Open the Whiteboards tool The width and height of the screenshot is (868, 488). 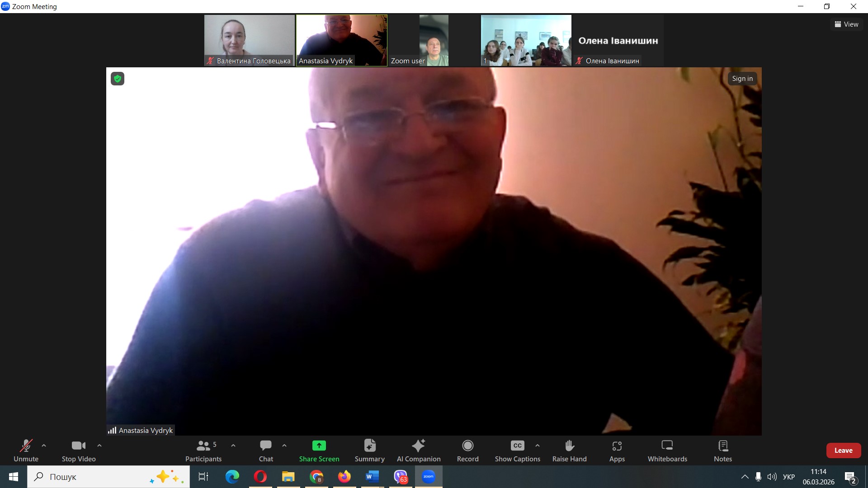pos(667,450)
